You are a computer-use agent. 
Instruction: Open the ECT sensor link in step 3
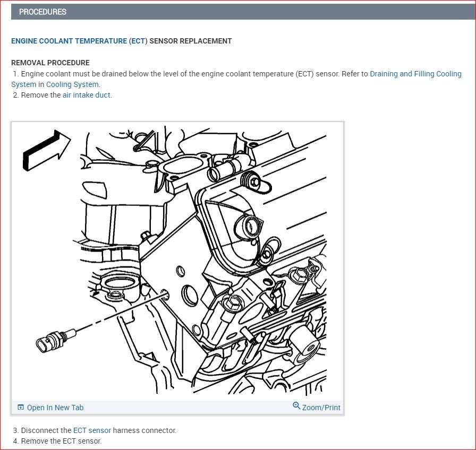pyautogui.click(x=92, y=430)
